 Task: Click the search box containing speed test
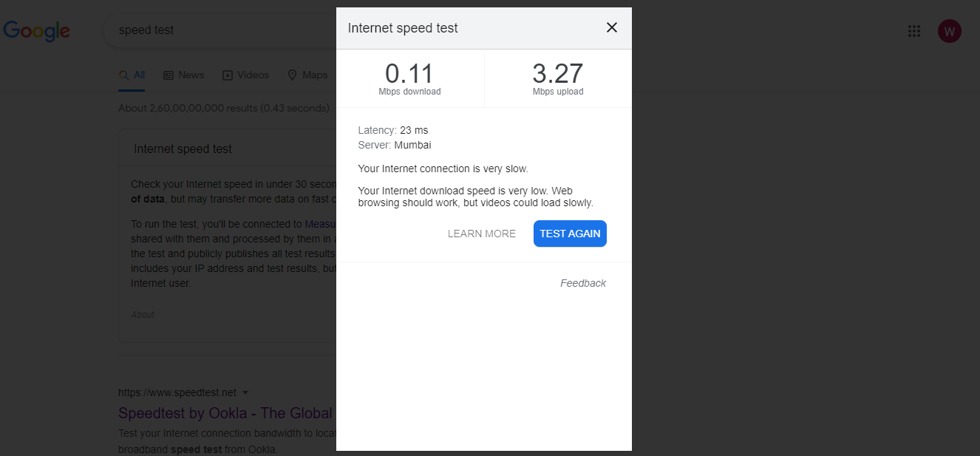[x=222, y=30]
